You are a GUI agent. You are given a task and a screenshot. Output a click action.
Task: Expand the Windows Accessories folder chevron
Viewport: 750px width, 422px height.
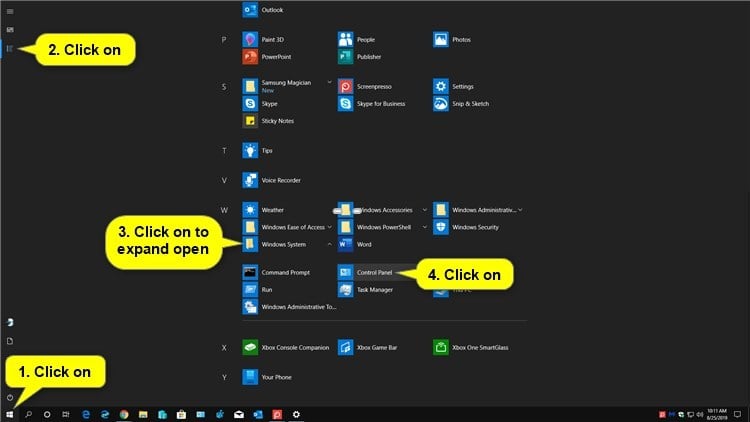[x=424, y=210]
